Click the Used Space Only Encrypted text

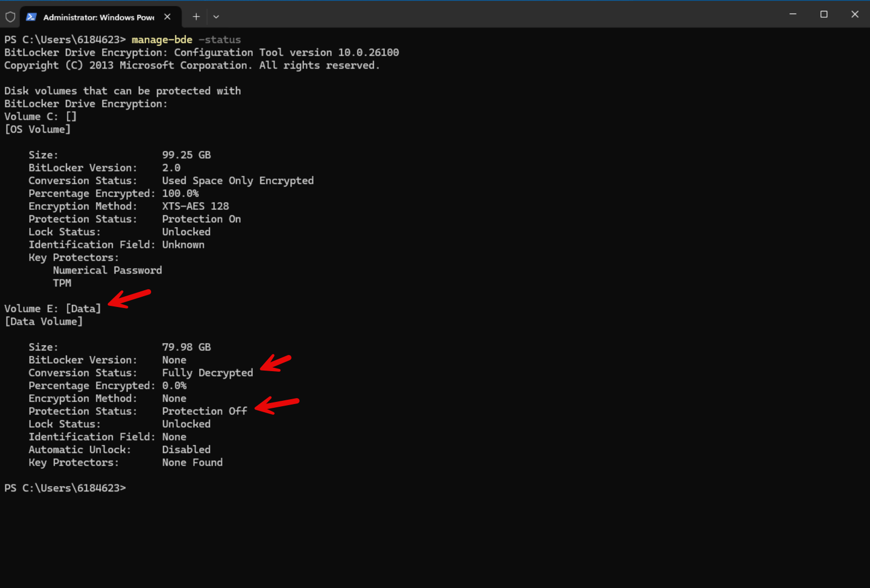pos(238,180)
